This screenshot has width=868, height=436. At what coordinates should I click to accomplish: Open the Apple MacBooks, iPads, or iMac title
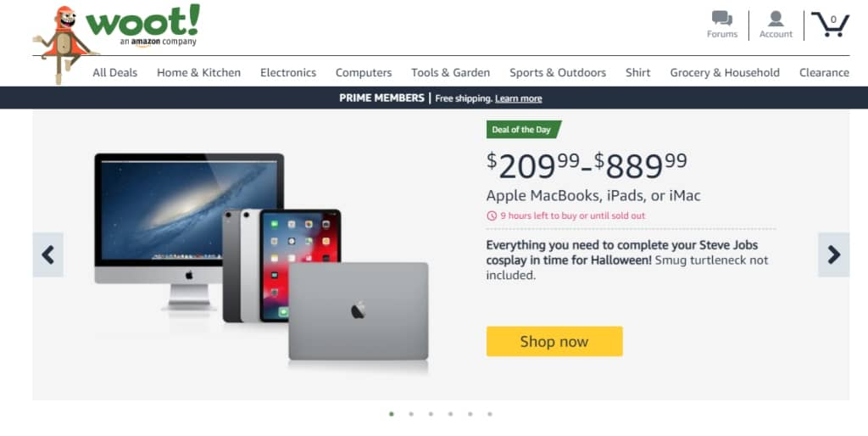tap(593, 196)
